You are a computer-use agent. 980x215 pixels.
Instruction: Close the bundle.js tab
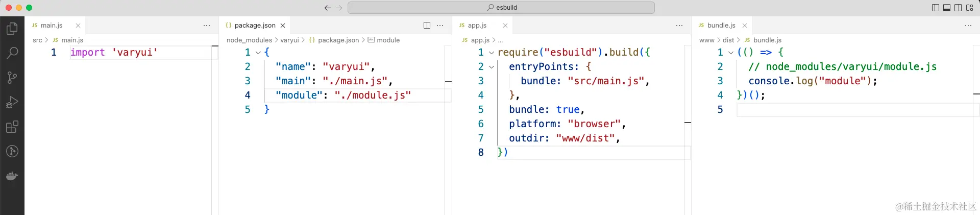(745, 26)
